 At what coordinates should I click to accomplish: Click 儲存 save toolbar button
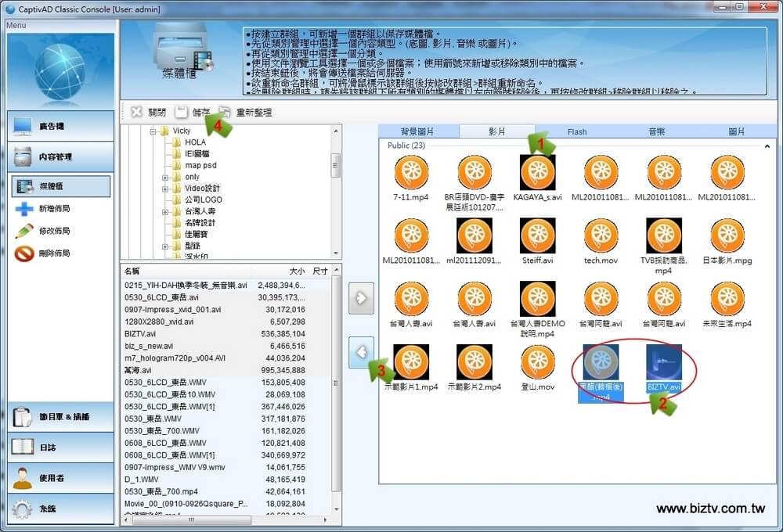coord(193,112)
